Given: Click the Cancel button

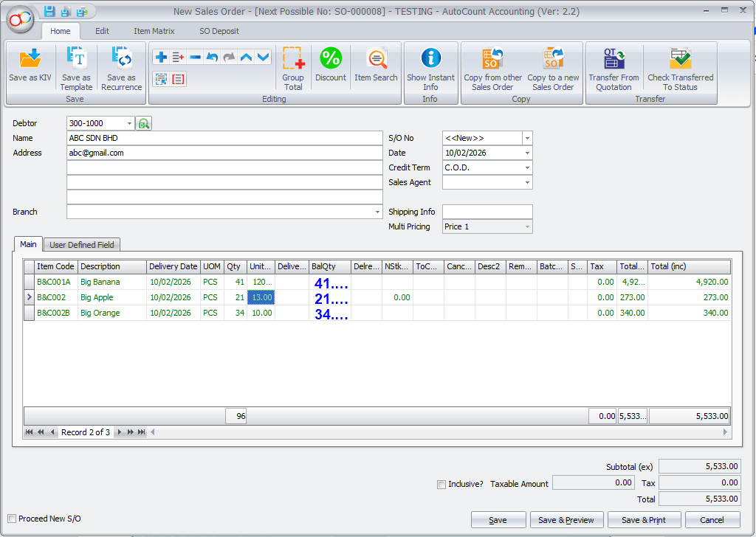Looking at the screenshot, I should [x=709, y=519].
